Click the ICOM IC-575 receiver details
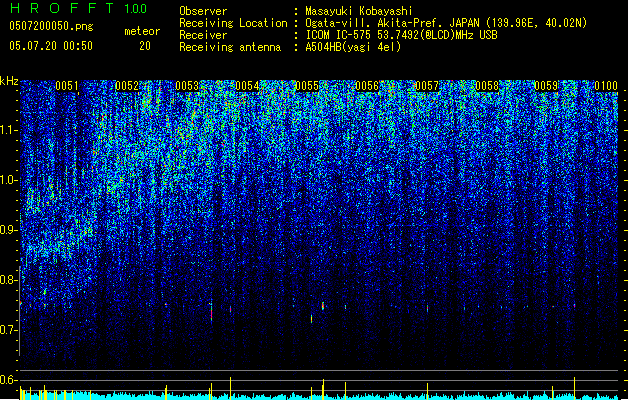 402,35
